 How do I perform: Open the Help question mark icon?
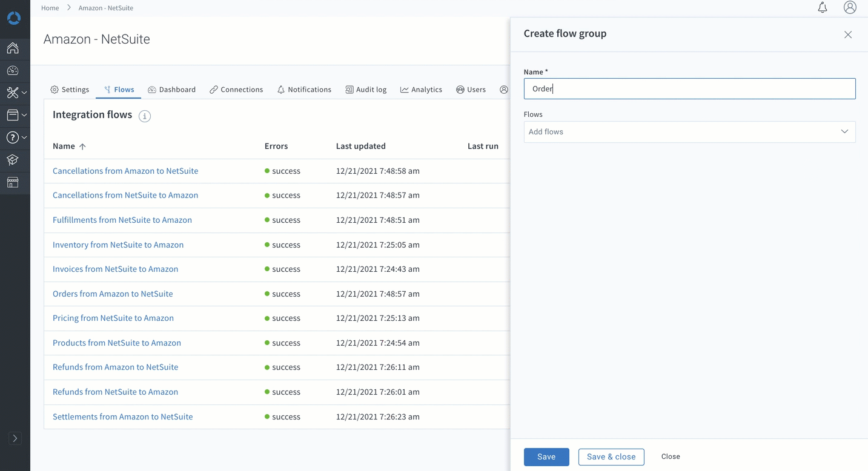click(13, 137)
